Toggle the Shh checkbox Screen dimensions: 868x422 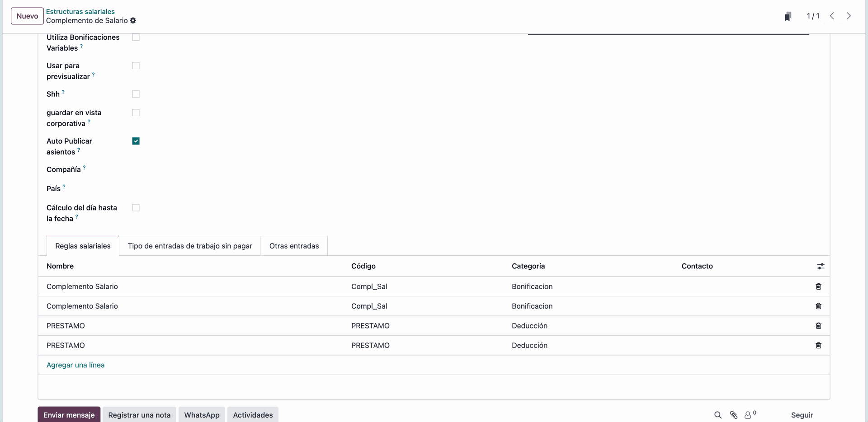pyautogui.click(x=136, y=94)
